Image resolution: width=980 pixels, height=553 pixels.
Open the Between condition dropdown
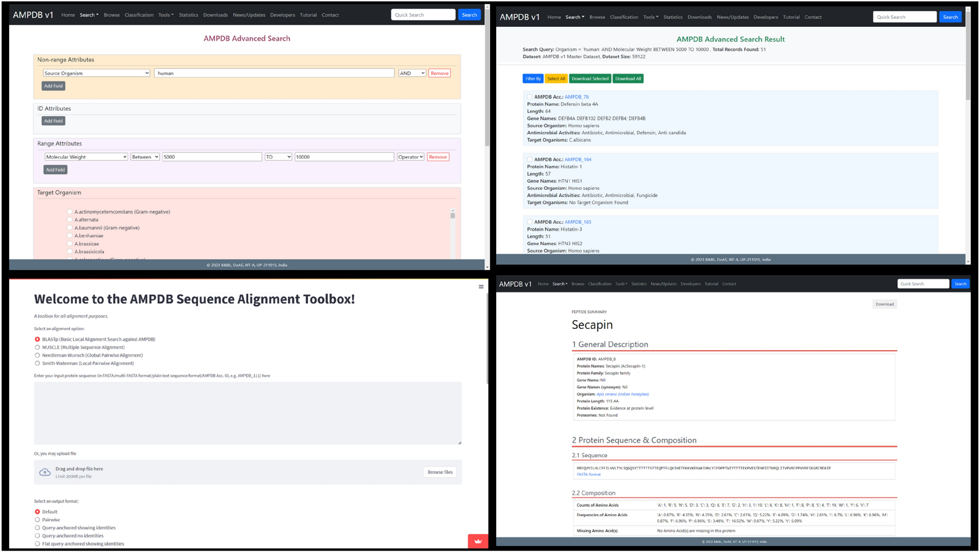click(145, 157)
